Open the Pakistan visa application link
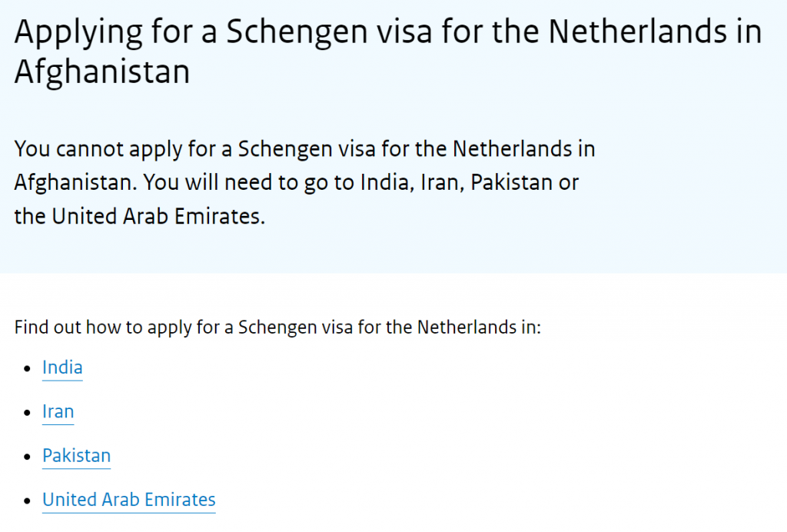The image size is (787, 532). coord(76,455)
